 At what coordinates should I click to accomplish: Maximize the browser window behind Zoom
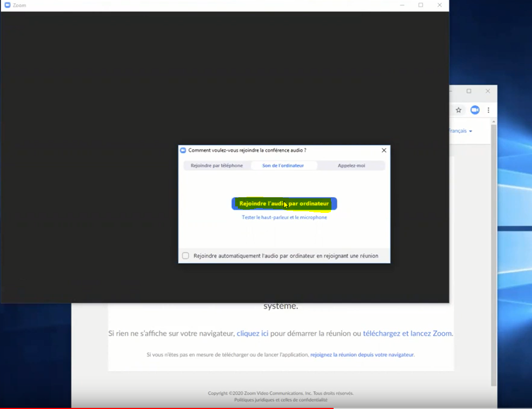tap(469, 91)
